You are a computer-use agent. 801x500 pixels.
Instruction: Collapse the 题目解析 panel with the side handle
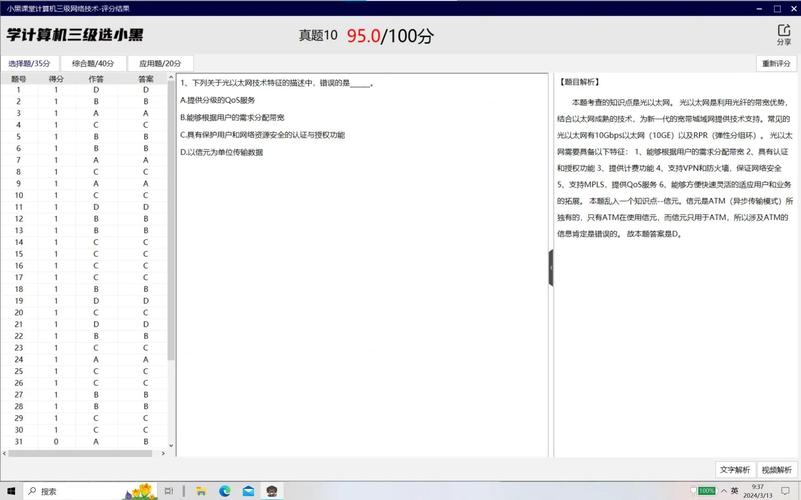pos(551,268)
